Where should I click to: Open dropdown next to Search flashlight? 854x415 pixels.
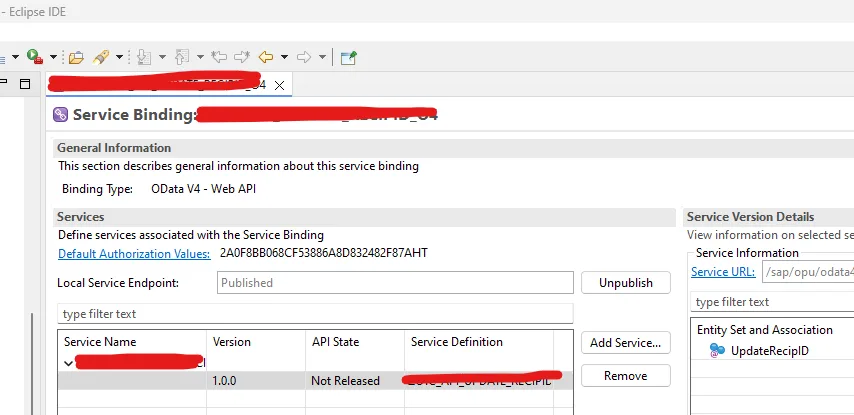119,57
